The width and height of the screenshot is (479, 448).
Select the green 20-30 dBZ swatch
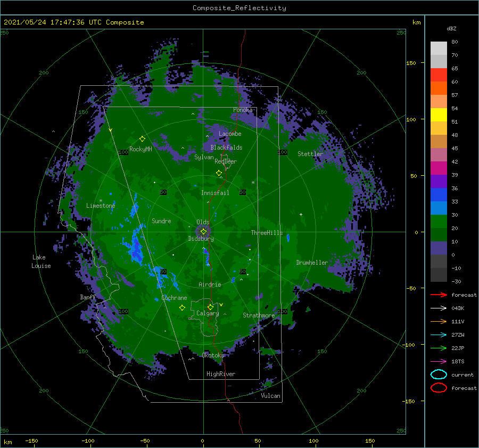click(x=439, y=222)
